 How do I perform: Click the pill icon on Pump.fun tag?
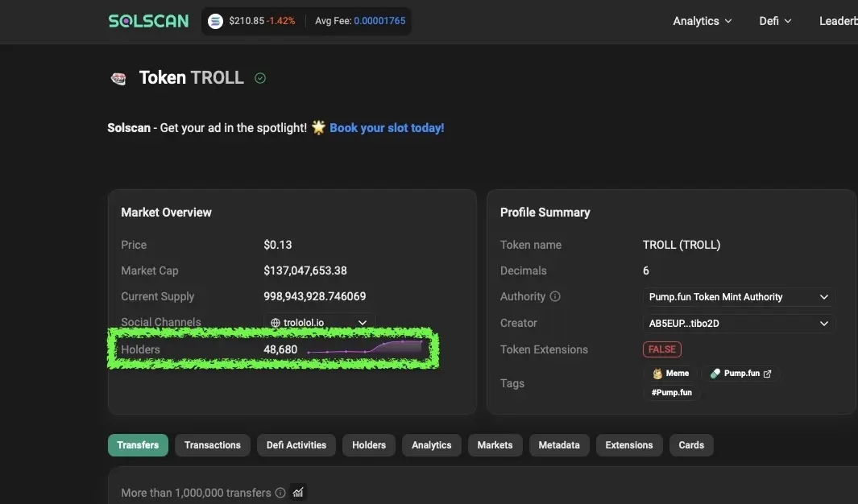coord(715,374)
